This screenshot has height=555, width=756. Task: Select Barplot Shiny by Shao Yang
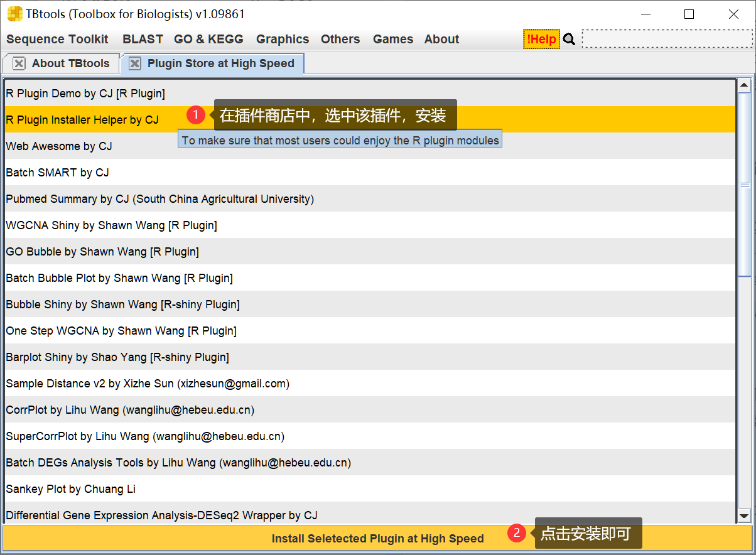[x=370, y=357]
